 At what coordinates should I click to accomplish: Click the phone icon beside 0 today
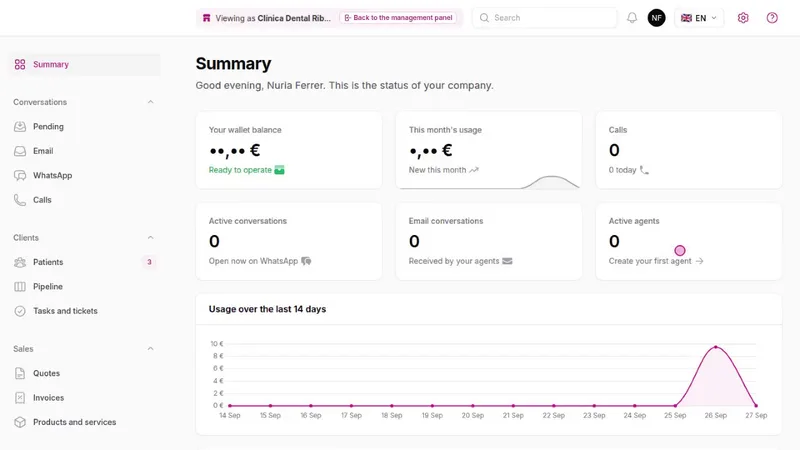tap(644, 170)
